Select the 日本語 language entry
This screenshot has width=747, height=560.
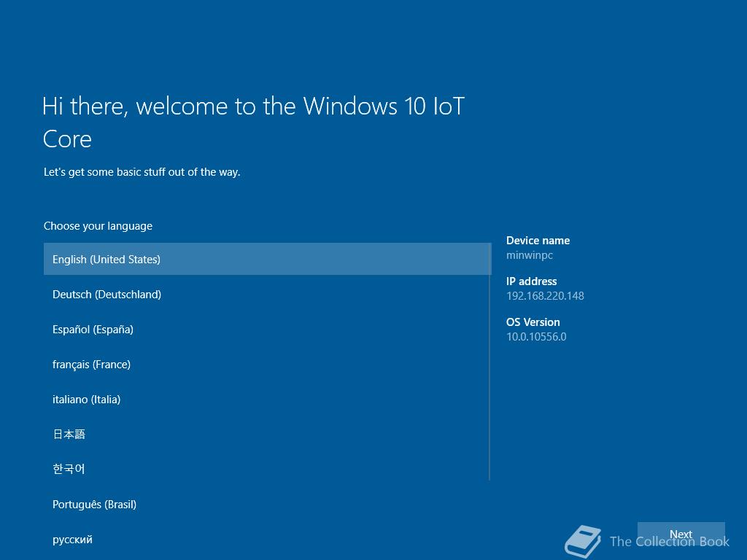click(267, 435)
